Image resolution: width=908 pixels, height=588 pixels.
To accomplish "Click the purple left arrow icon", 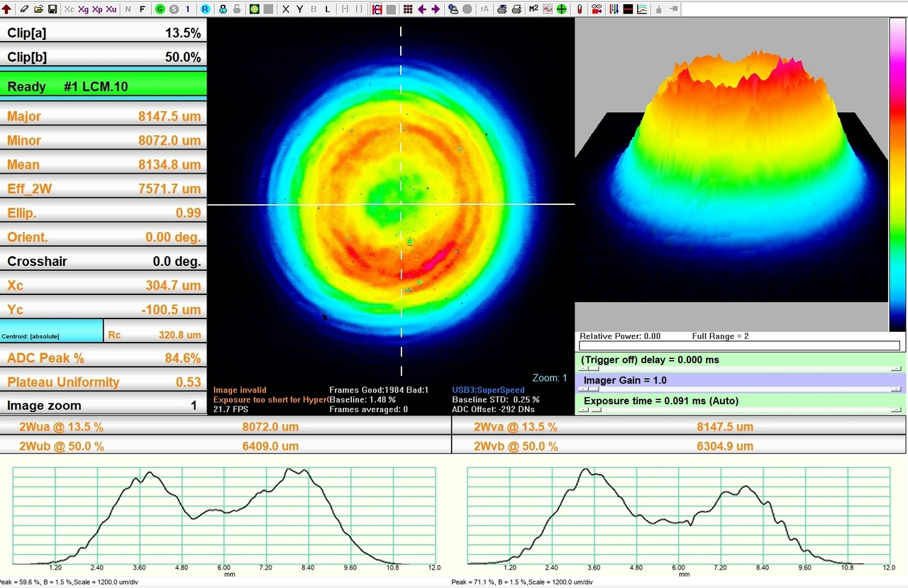I will point(422,9).
